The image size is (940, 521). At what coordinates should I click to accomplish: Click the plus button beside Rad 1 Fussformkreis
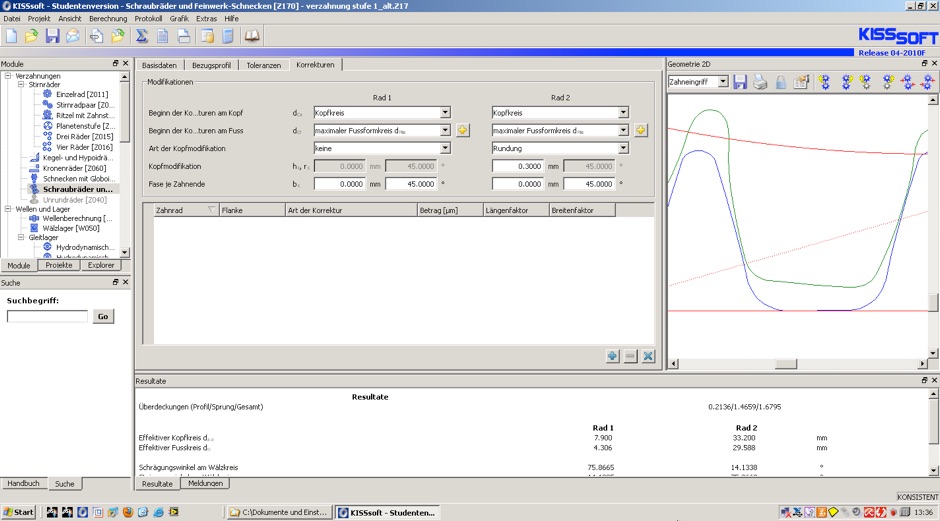[463, 130]
